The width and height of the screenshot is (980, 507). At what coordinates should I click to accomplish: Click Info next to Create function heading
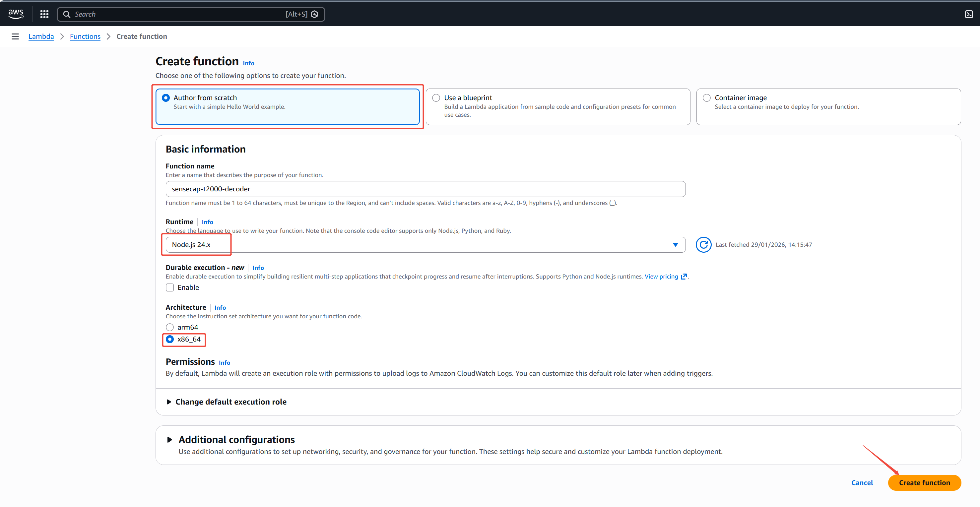click(248, 63)
